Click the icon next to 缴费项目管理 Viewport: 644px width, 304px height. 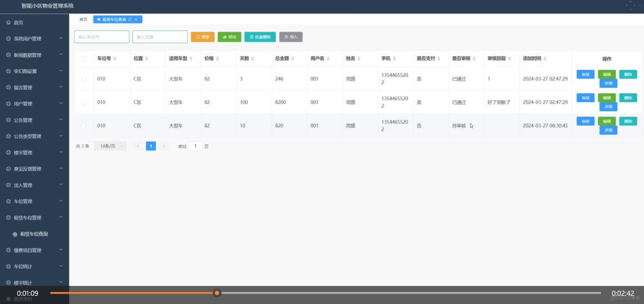(x=8, y=250)
